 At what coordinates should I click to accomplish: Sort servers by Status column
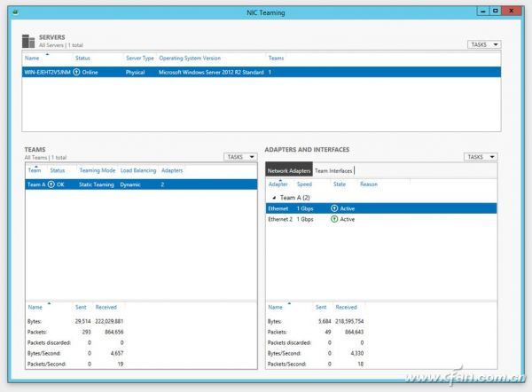(82, 58)
